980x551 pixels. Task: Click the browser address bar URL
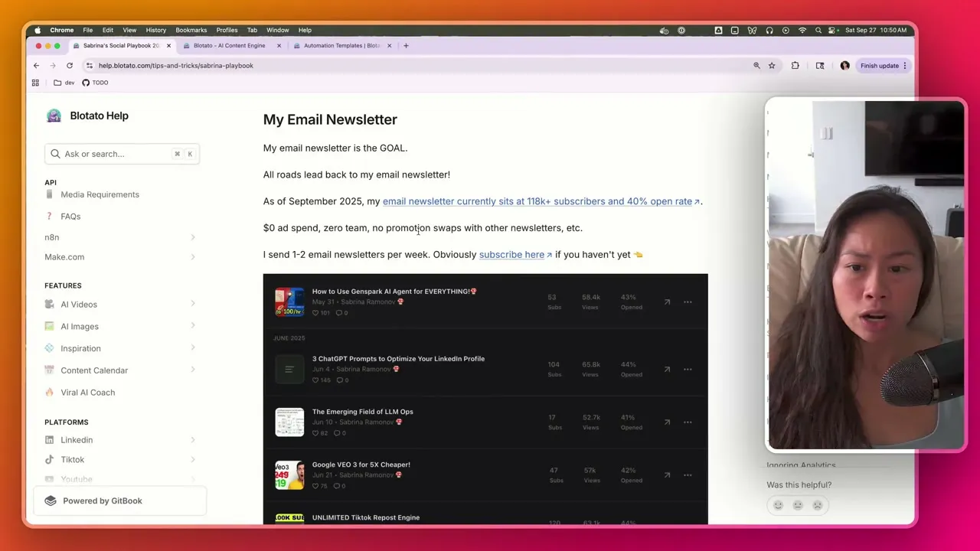[x=176, y=66]
